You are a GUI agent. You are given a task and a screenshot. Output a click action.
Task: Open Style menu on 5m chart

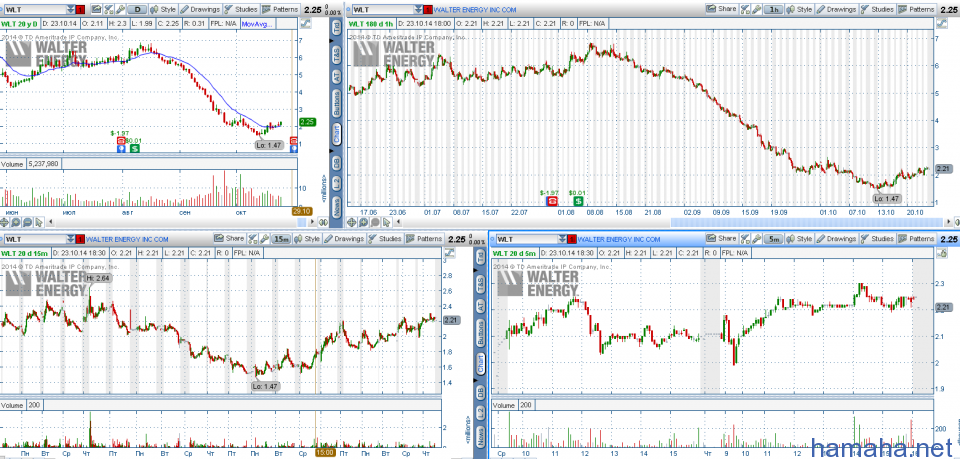(x=800, y=239)
